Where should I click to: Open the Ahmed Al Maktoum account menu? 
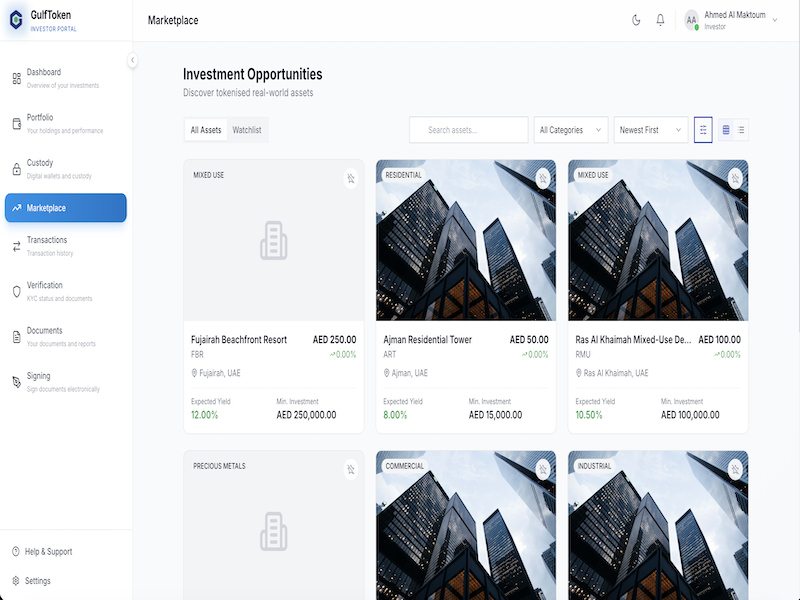(x=725, y=18)
